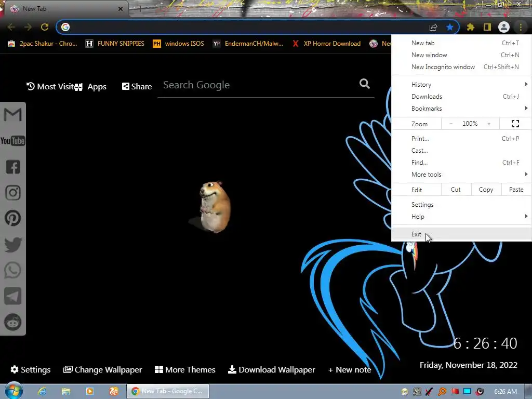The image size is (532, 399).
Task: Open Windows Explorer from taskbar
Action: (66, 391)
